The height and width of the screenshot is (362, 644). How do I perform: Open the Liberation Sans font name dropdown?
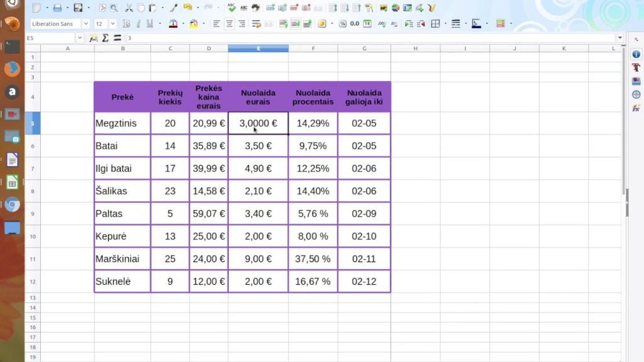(x=86, y=24)
